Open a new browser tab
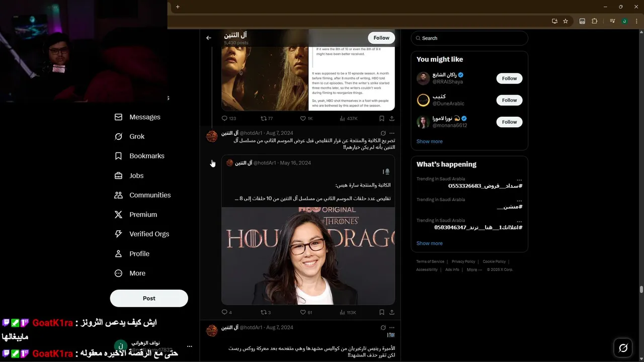644x362 pixels. coord(178,7)
